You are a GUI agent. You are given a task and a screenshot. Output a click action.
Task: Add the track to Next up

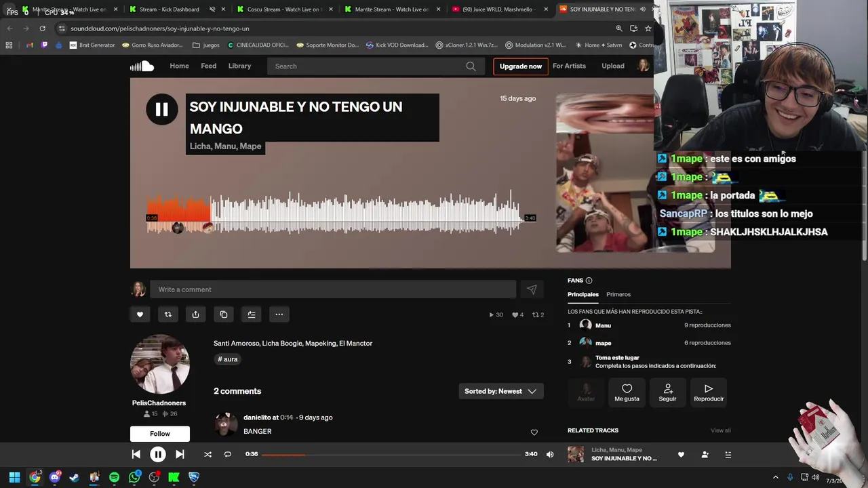click(251, 314)
